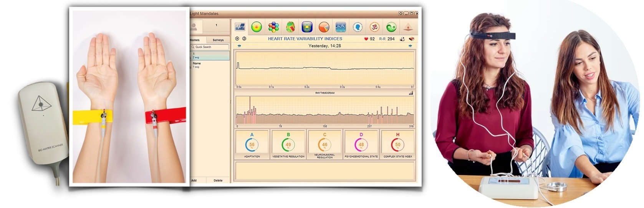This screenshot has width=644, height=208.
Task: Open the C Neurohumoral Regulation card
Action: pos(325,145)
